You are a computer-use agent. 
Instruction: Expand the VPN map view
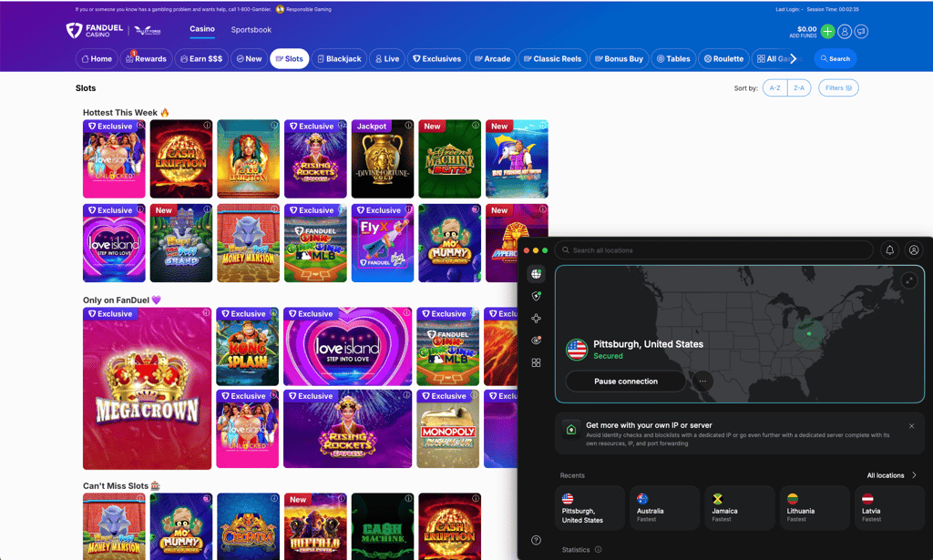(908, 280)
